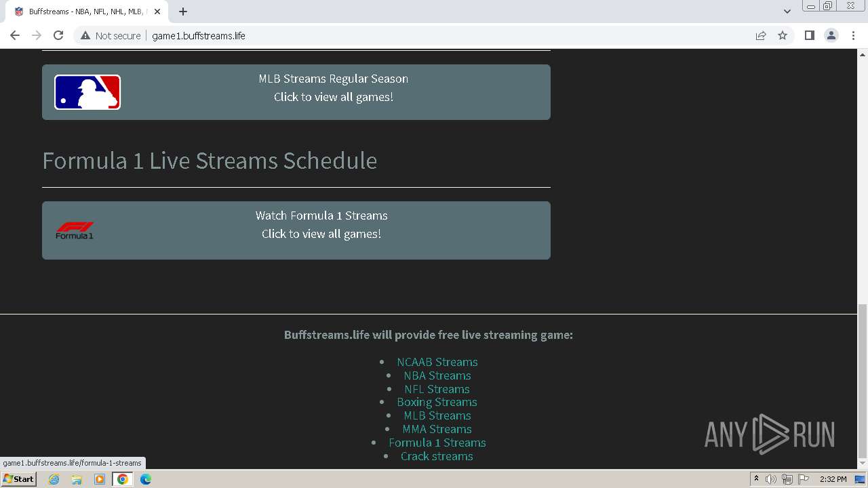This screenshot has height=488, width=868.
Task: Open NFL Streams link
Action: (x=437, y=389)
